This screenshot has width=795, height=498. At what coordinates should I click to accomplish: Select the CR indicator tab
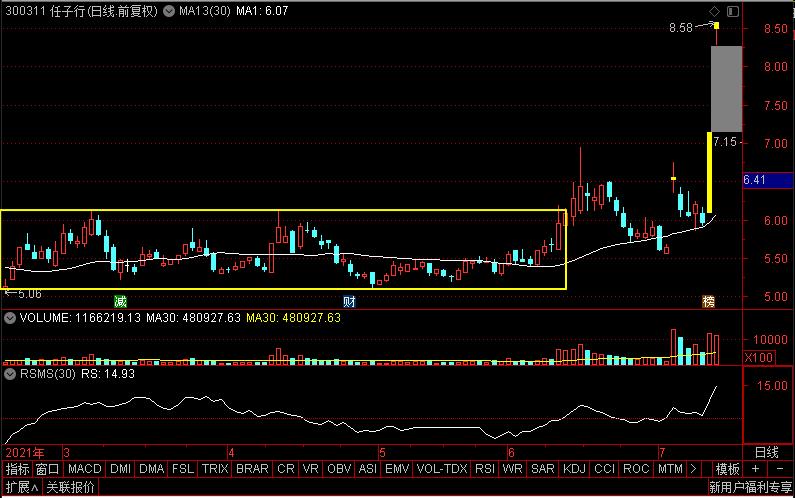point(285,469)
